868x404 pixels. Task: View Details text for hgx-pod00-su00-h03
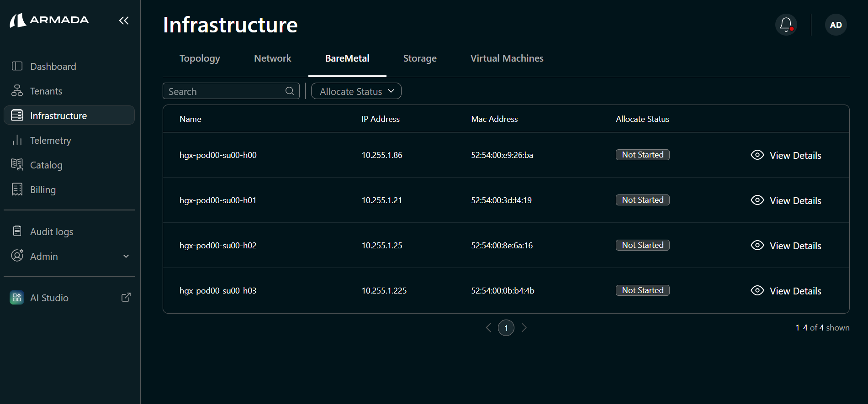click(795, 291)
